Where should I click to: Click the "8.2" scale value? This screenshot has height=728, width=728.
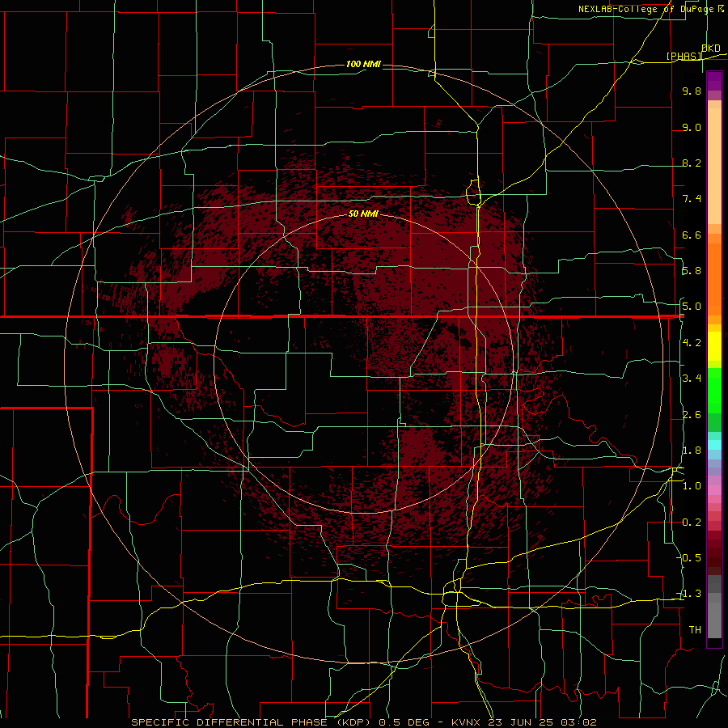click(692, 163)
